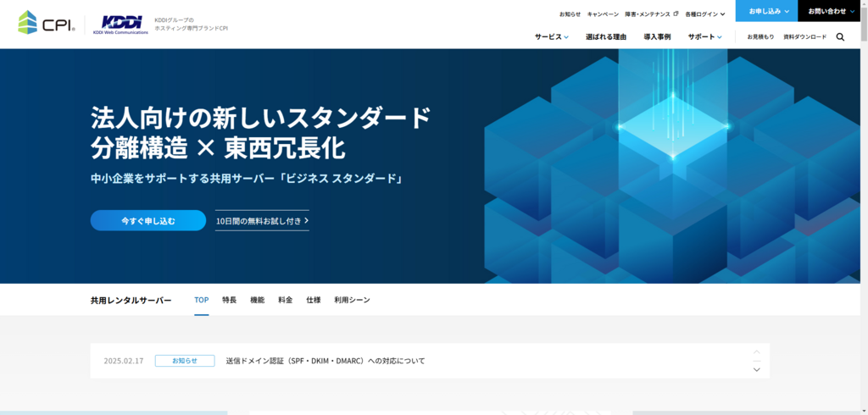Show next news with down arrow
The image size is (868, 415).
756,369
